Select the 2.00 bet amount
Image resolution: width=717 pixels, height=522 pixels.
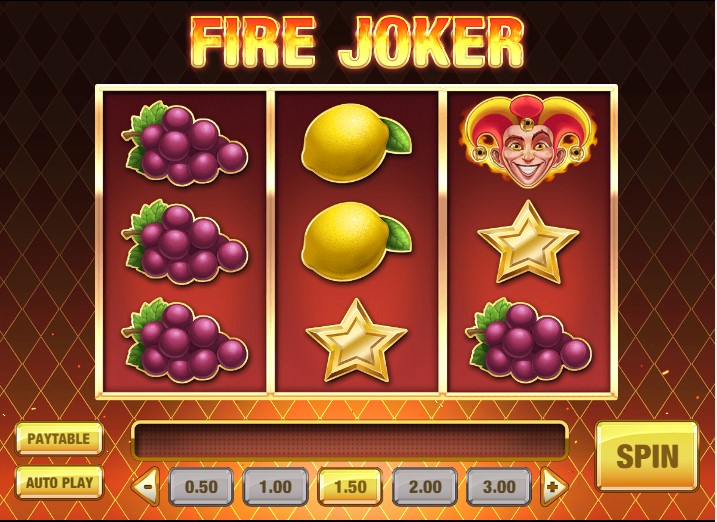[425, 487]
